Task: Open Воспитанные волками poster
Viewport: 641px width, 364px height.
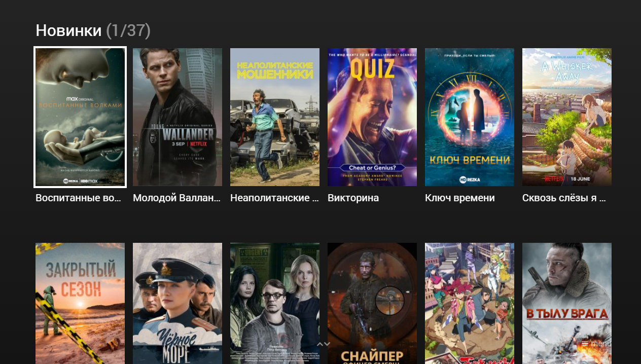Action: [x=80, y=117]
